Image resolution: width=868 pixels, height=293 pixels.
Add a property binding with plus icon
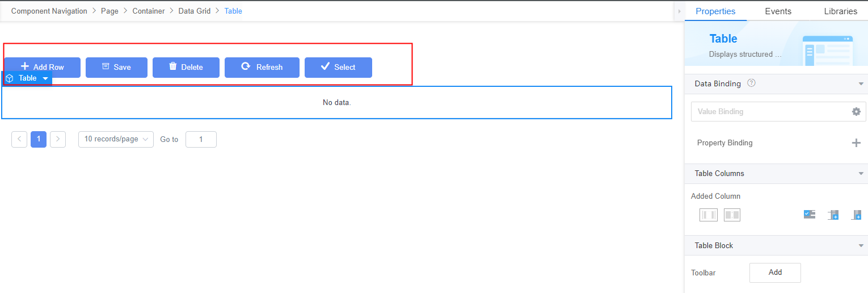tap(856, 143)
